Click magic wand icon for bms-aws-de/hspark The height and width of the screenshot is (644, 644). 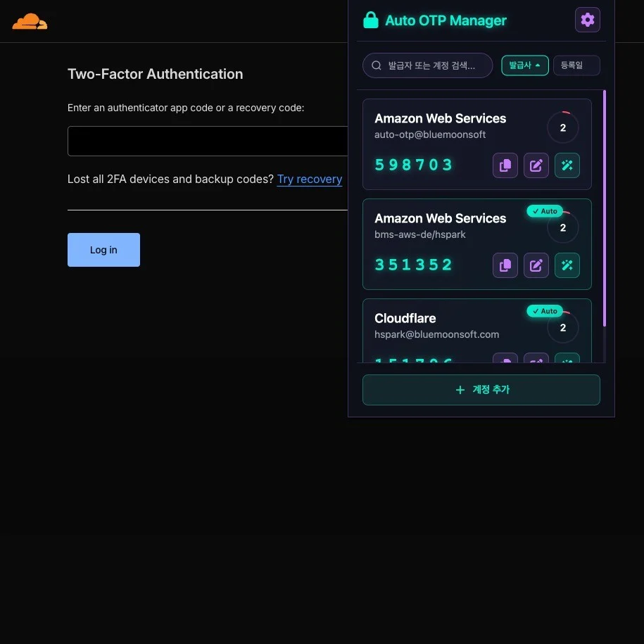[567, 265]
